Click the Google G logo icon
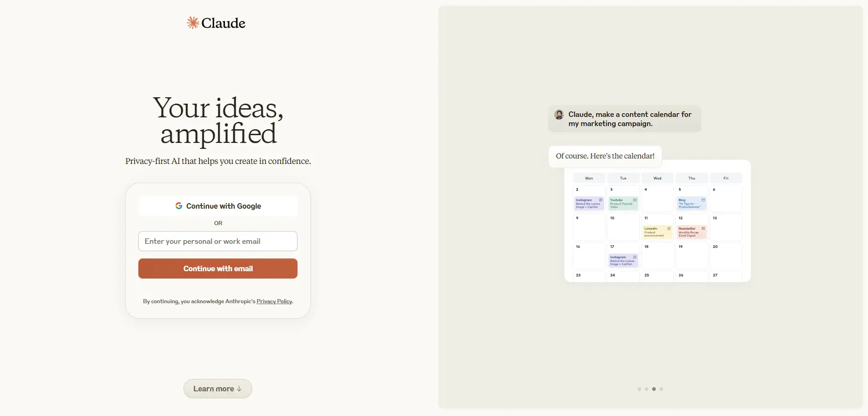 pos(179,206)
